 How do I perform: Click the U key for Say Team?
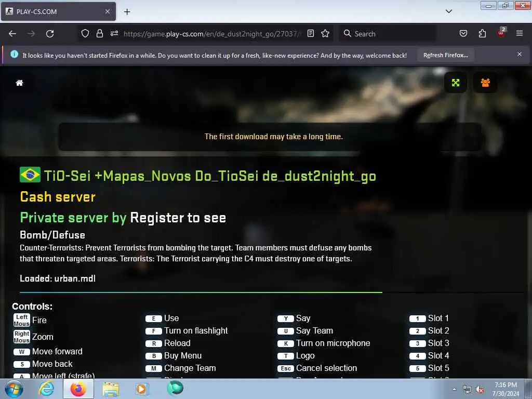click(x=286, y=331)
